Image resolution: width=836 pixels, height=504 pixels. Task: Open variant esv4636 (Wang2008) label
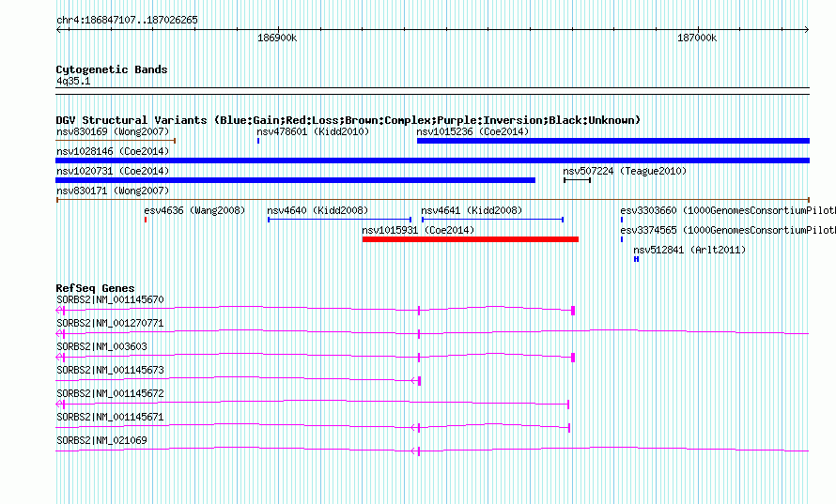click(194, 210)
